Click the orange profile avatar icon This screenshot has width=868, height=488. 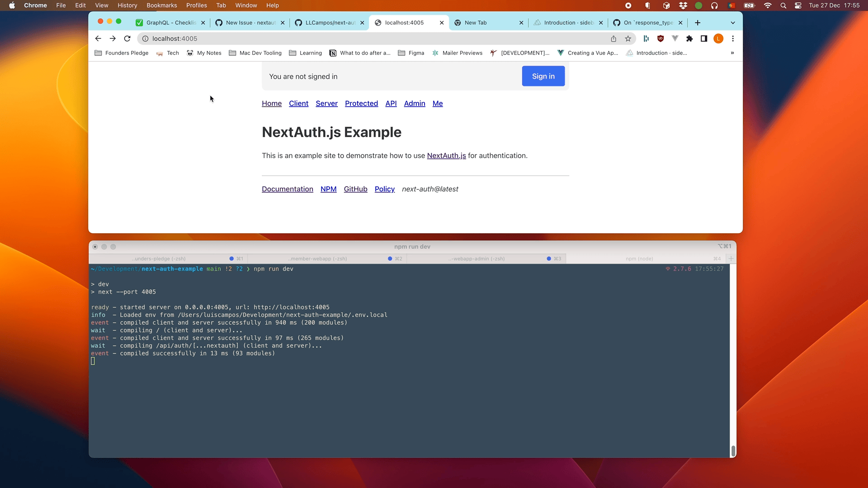pos(718,38)
